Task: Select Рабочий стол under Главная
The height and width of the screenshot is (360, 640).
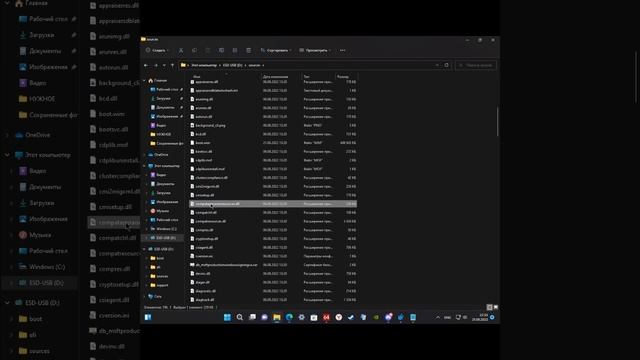Action: pos(164,89)
